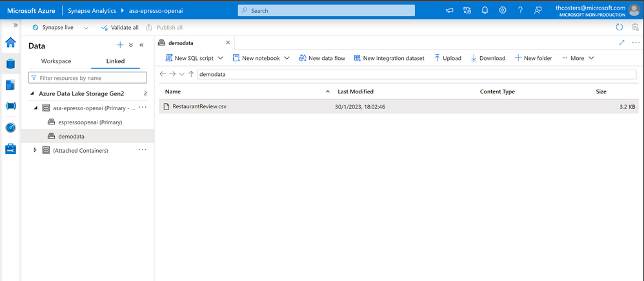
Task: Close the demodata tab
Action: (228, 43)
